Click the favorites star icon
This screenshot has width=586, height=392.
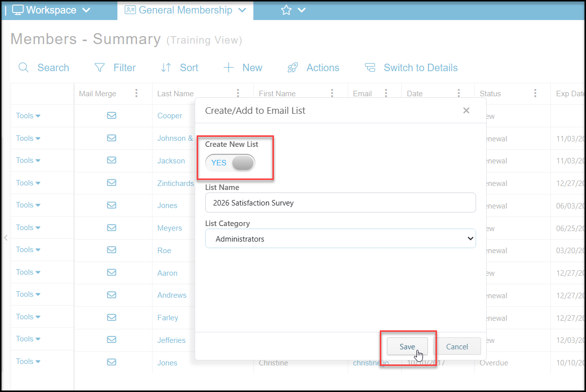tap(286, 10)
